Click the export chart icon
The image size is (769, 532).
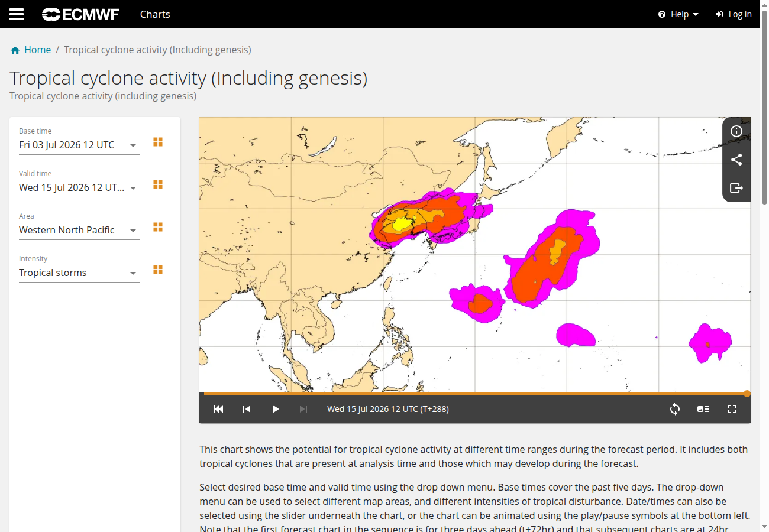coord(736,188)
